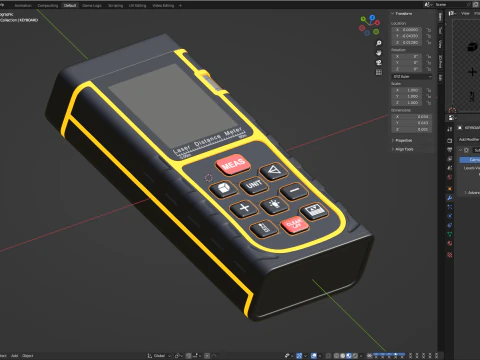Toggle proportional editing in viewport header
This screenshot has width=480, height=360.
pyautogui.click(x=207, y=356)
